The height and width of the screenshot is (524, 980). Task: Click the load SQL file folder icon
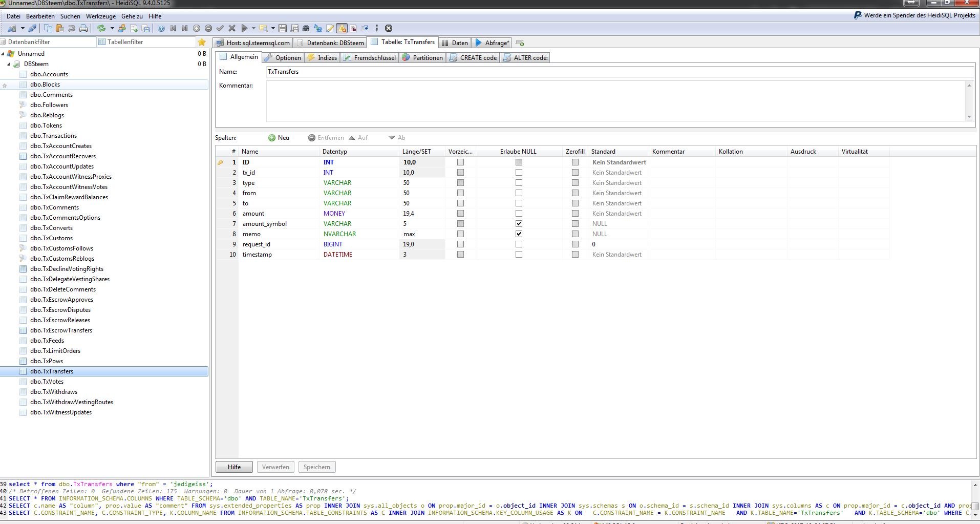tap(264, 28)
